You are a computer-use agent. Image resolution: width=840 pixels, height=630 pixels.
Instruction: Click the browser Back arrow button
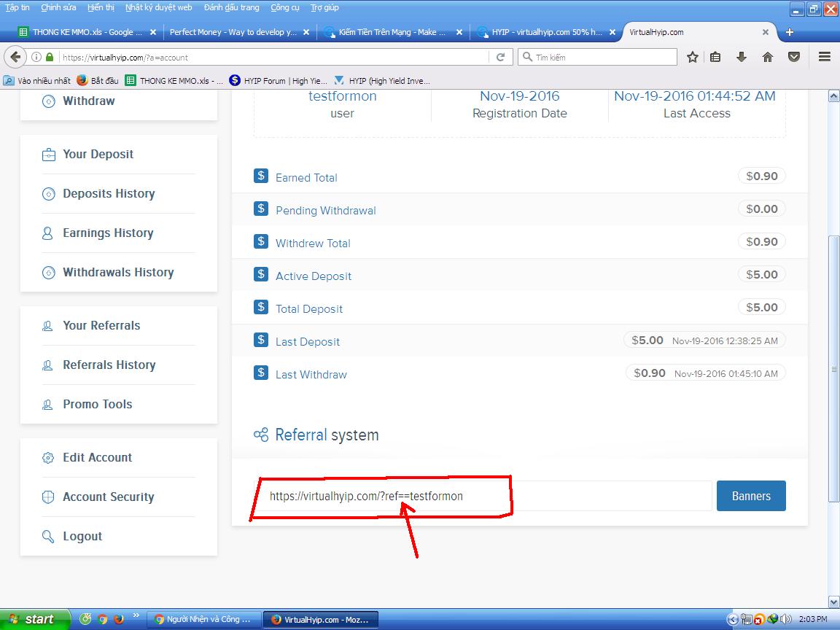(x=15, y=57)
